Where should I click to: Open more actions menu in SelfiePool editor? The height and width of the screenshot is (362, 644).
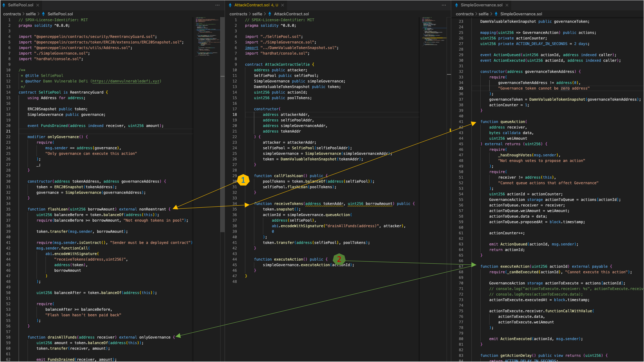218,5
